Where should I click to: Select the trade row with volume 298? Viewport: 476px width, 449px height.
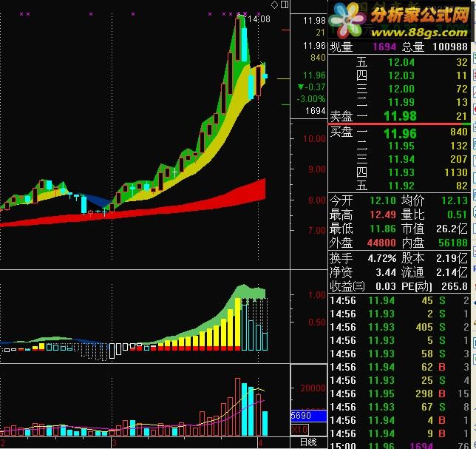pos(399,394)
